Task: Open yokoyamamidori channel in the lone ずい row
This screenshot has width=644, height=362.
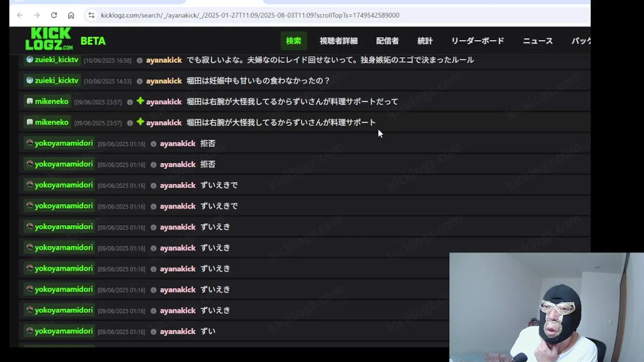Action: [63, 331]
